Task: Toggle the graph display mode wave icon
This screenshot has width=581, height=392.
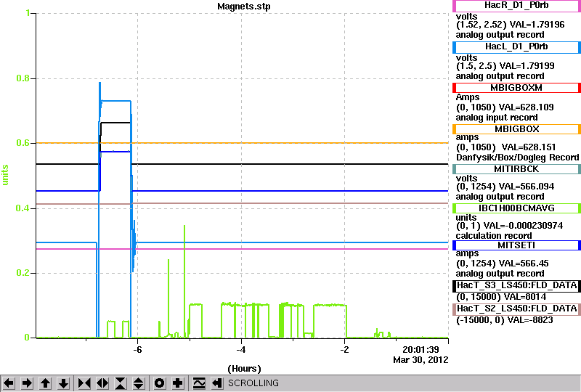Action: pyautogui.click(x=199, y=383)
